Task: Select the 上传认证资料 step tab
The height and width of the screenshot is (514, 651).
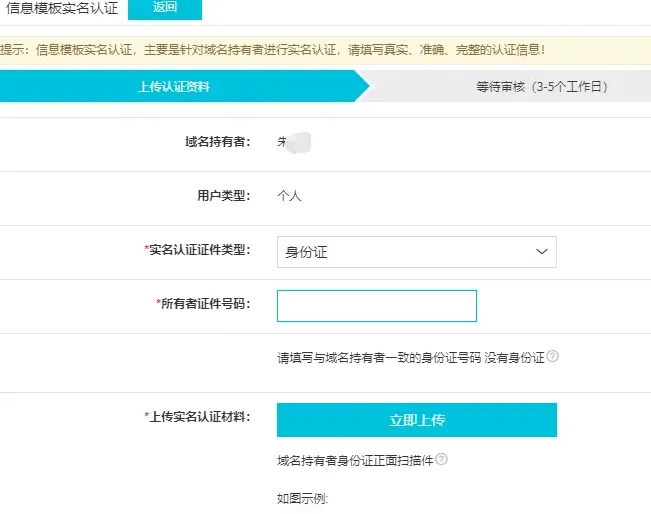Action: [173, 87]
